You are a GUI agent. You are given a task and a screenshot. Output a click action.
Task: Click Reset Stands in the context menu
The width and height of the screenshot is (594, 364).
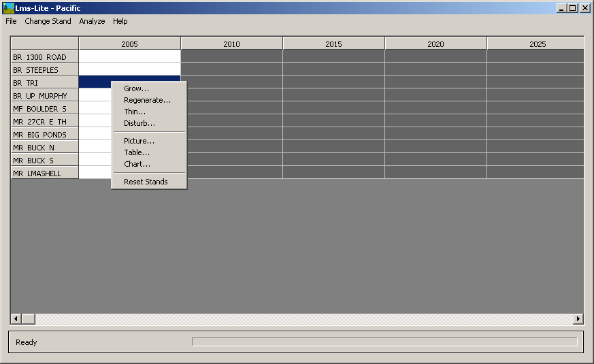click(146, 182)
